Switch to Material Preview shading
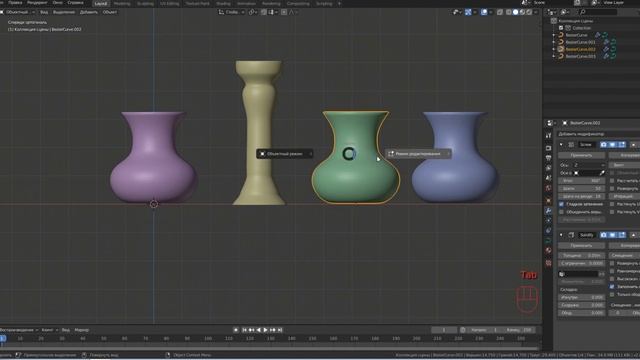This screenshot has height=360, width=640. click(x=522, y=12)
